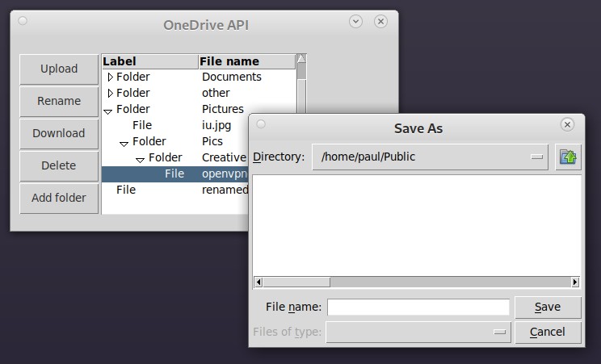
Task: Focus the File name input field
Action: [x=418, y=307]
